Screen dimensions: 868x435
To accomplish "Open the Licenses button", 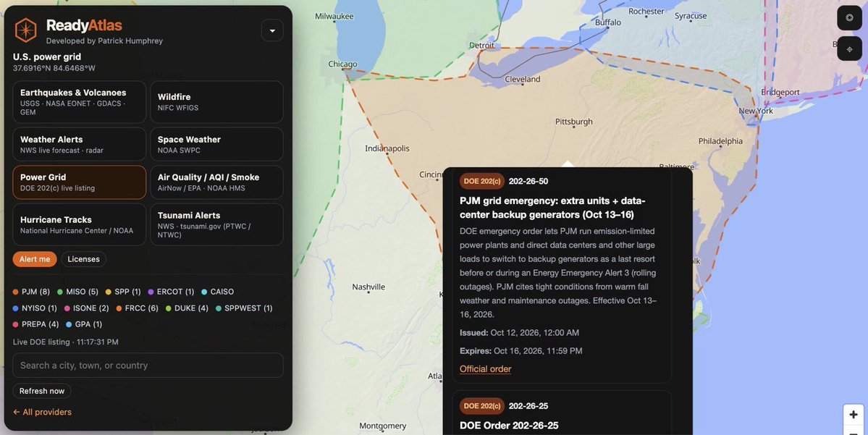I will pos(83,259).
